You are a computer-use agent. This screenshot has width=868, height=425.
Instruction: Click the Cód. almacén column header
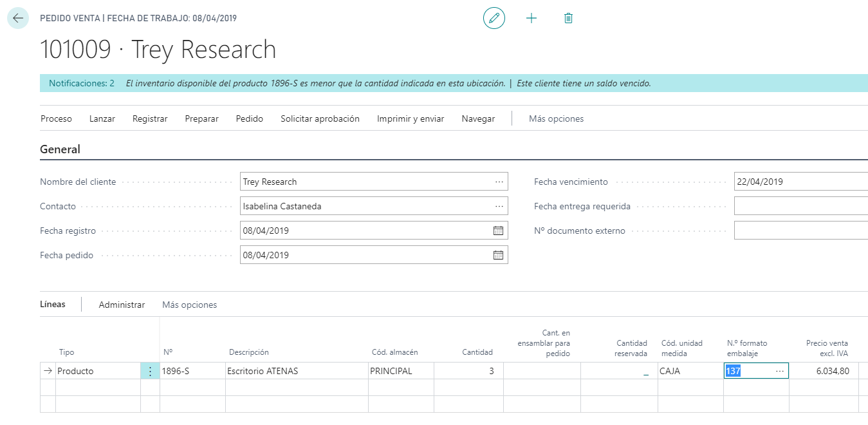click(x=395, y=352)
